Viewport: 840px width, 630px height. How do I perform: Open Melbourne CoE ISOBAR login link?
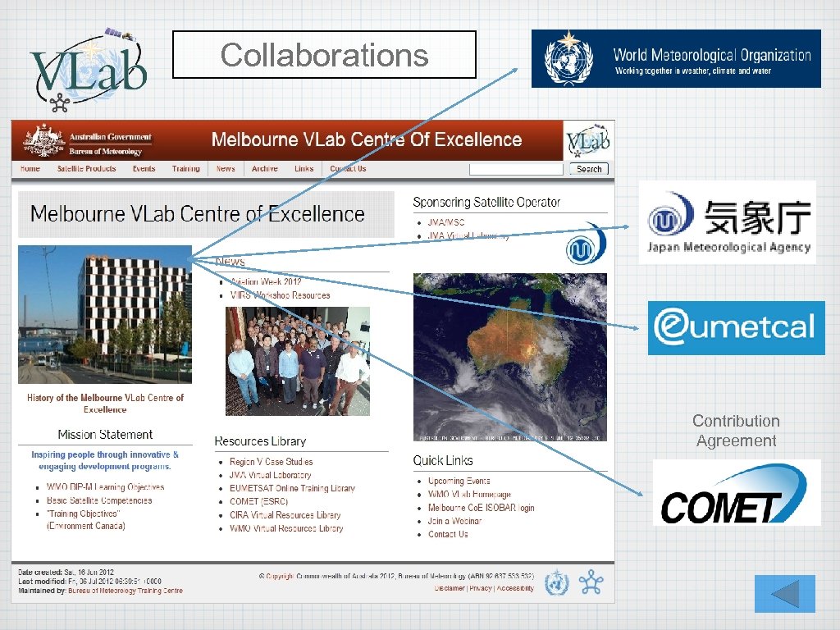pos(481,508)
